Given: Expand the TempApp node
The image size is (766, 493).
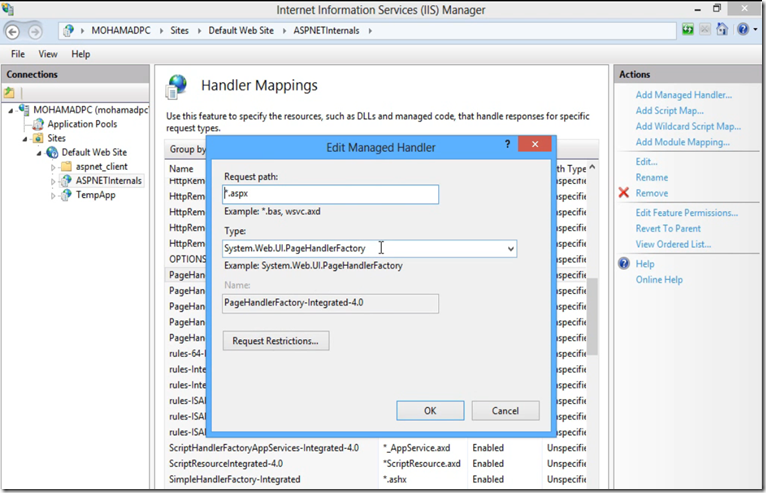Looking at the screenshot, I should (x=53, y=195).
